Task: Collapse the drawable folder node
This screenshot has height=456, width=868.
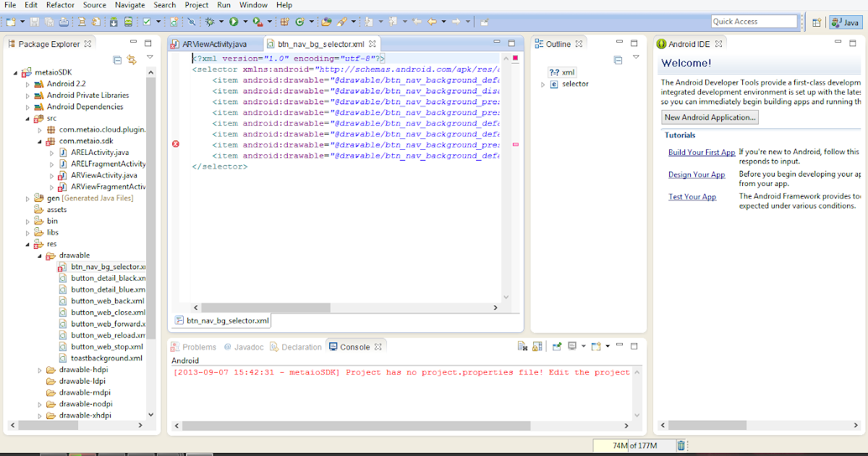Action: (39, 256)
